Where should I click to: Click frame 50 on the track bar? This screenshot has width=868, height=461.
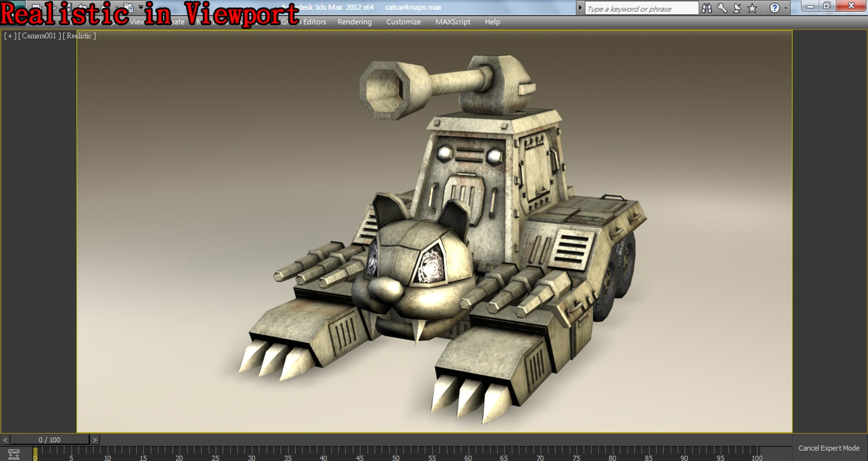pyautogui.click(x=396, y=453)
